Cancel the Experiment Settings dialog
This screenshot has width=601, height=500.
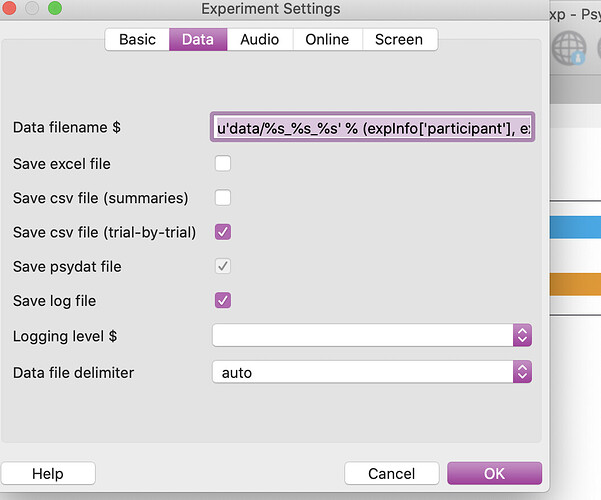(391, 473)
